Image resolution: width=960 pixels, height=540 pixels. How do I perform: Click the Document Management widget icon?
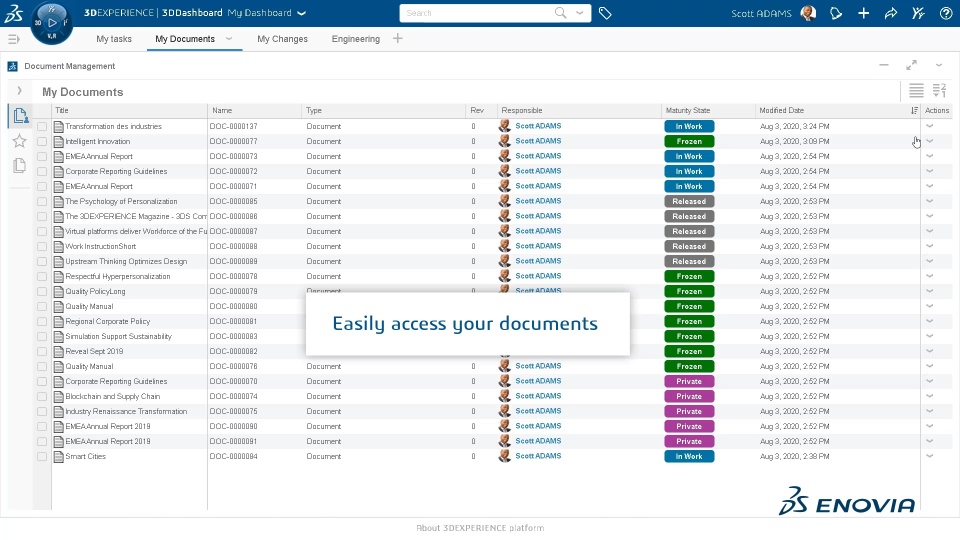click(x=12, y=66)
